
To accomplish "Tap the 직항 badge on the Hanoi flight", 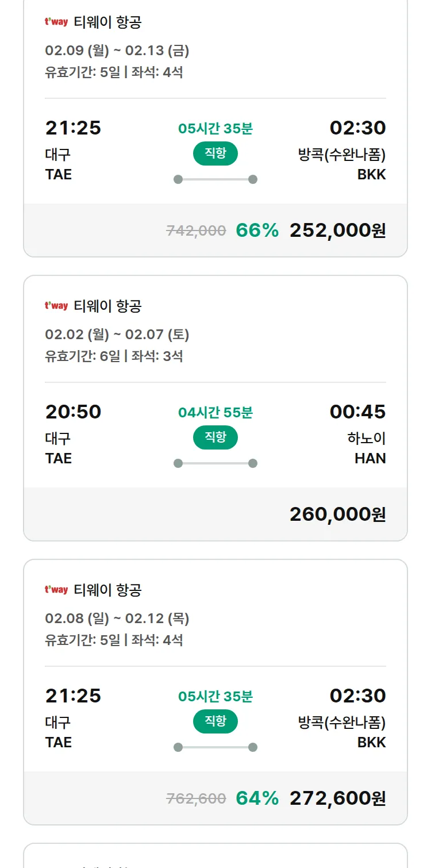I will [x=215, y=437].
